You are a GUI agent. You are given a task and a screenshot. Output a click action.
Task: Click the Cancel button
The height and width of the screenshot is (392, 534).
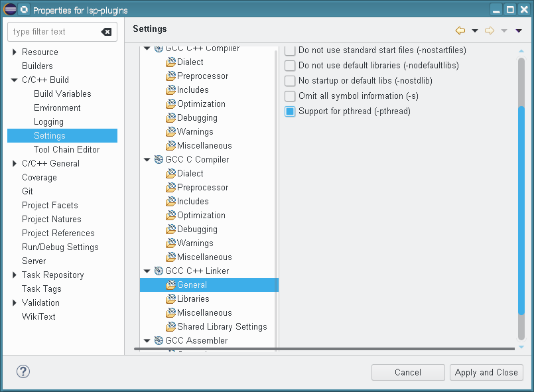[x=408, y=373]
